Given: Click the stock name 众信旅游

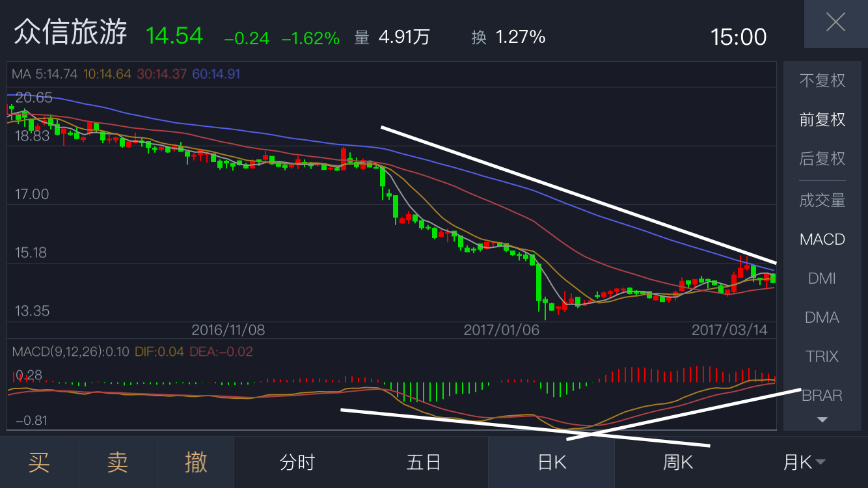Looking at the screenshot, I should (70, 32).
